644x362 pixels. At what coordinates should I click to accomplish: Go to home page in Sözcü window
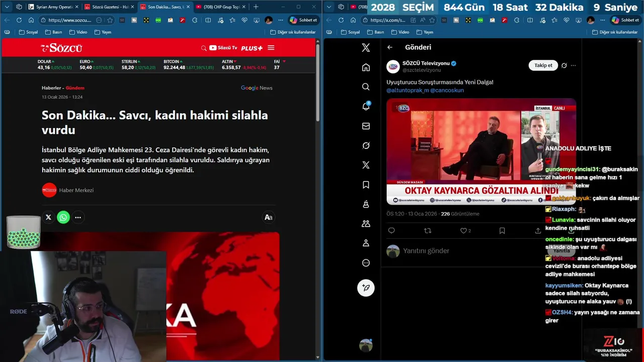pyautogui.click(x=31, y=20)
